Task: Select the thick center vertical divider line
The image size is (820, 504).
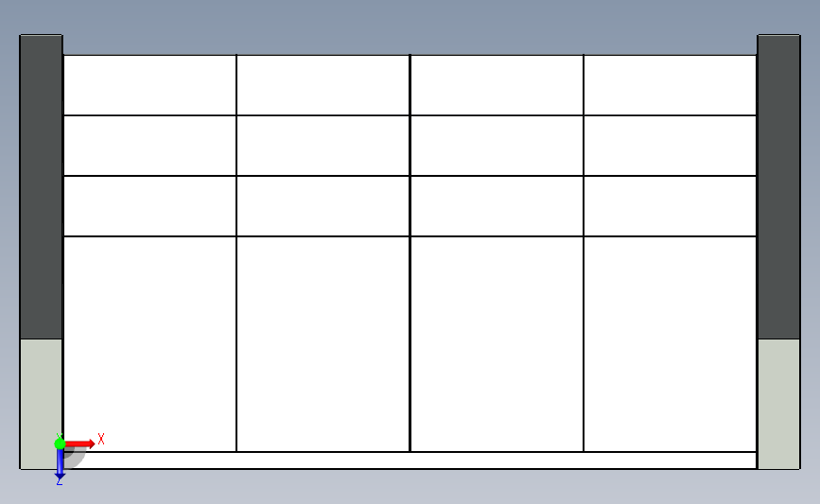Action: point(410,252)
